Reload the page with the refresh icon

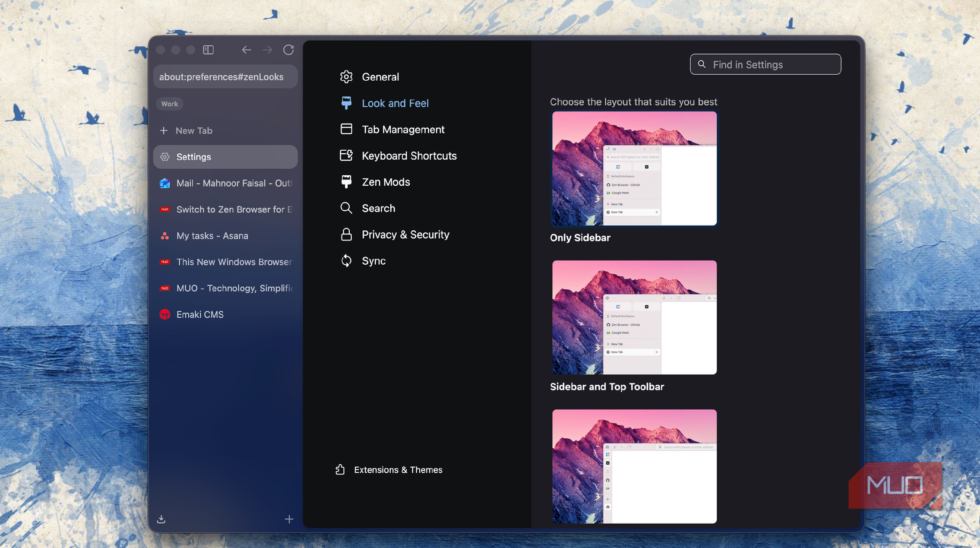[x=289, y=50]
